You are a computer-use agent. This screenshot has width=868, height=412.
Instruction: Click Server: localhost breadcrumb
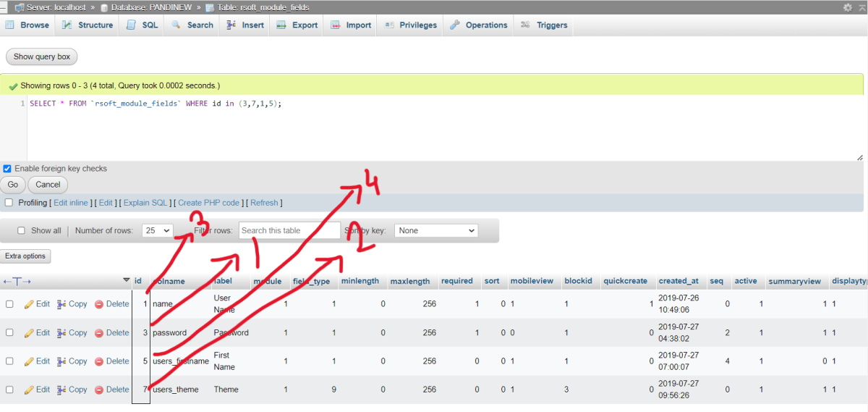(54, 7)
